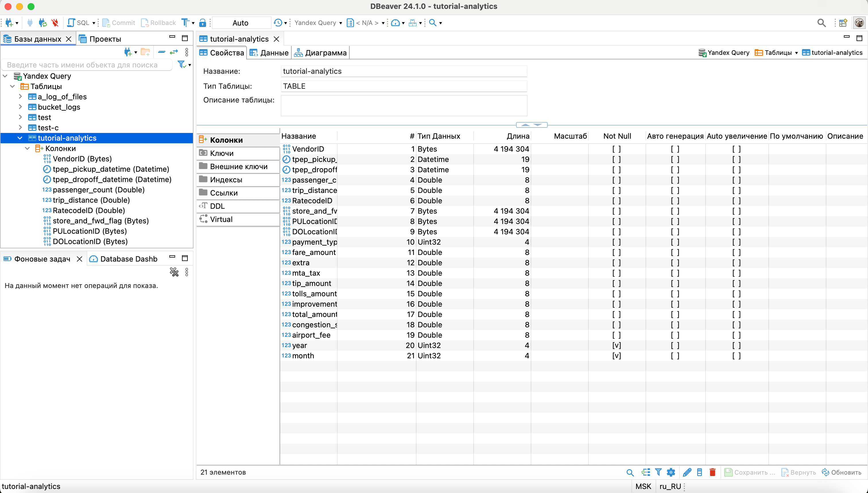Collapse the tutorial-analytics tree node
The width and height of the screenshot is (868, 493).
coord(20,138)
